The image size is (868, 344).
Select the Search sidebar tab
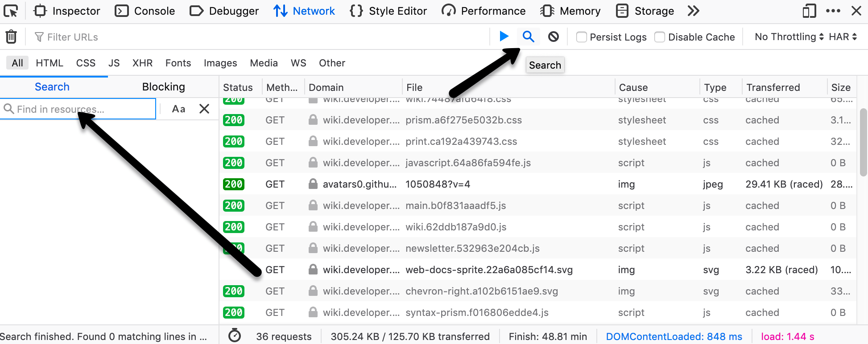[x=52, y=87]
